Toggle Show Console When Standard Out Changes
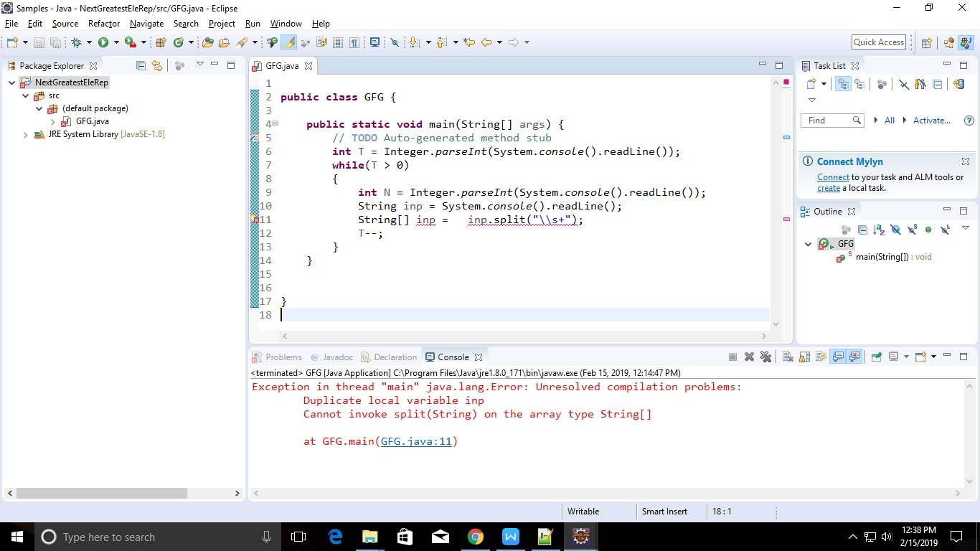 837,357
